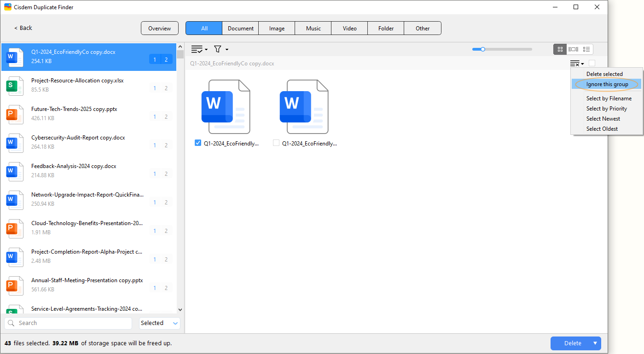The height and width of the screenshot is (354, 644).
Task: Tick the group select-all checkbox
Action: click(x=592, y=64)
